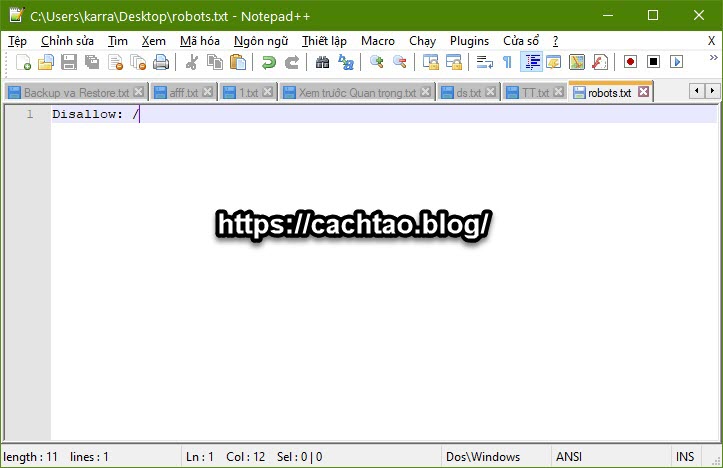
Task: Stop macro recording with the black square
Action: coord(653,62)
